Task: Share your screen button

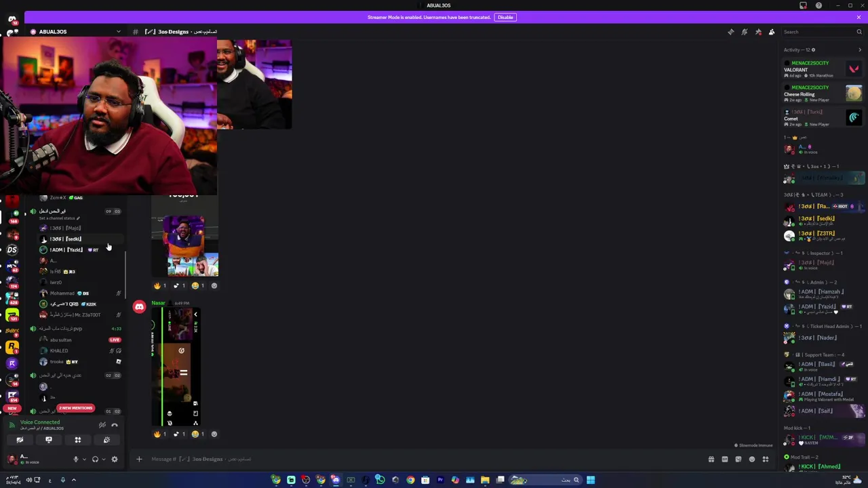Action: [49, 440]
